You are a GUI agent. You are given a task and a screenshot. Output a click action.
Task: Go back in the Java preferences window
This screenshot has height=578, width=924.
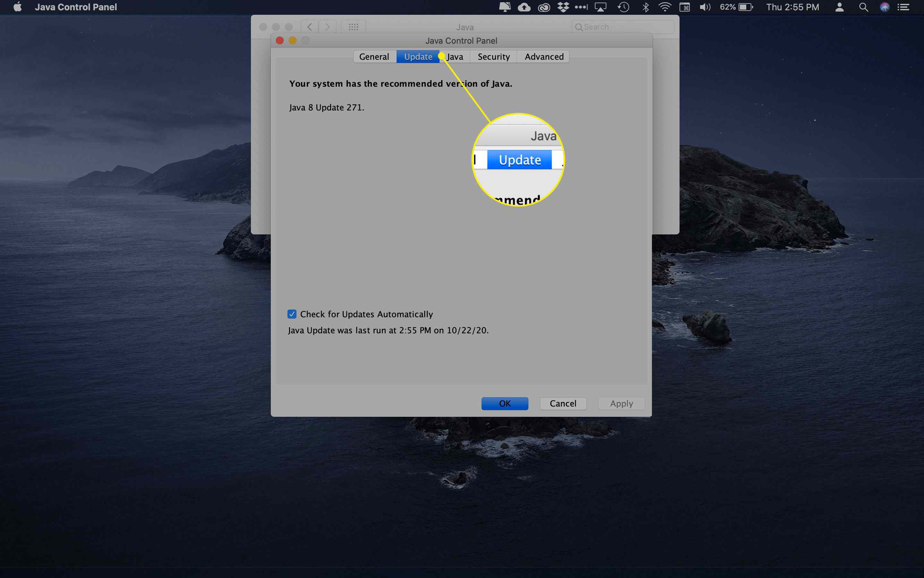[310, 27]
